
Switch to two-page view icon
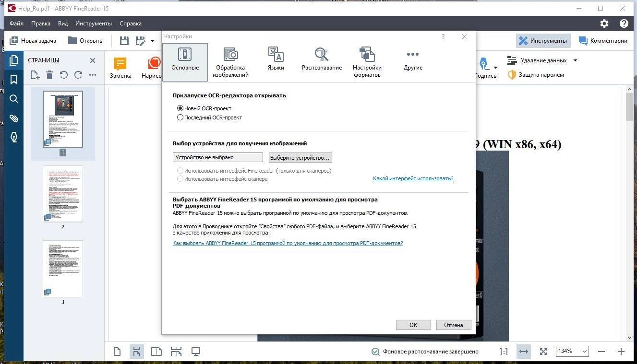[x=156, y=352]
